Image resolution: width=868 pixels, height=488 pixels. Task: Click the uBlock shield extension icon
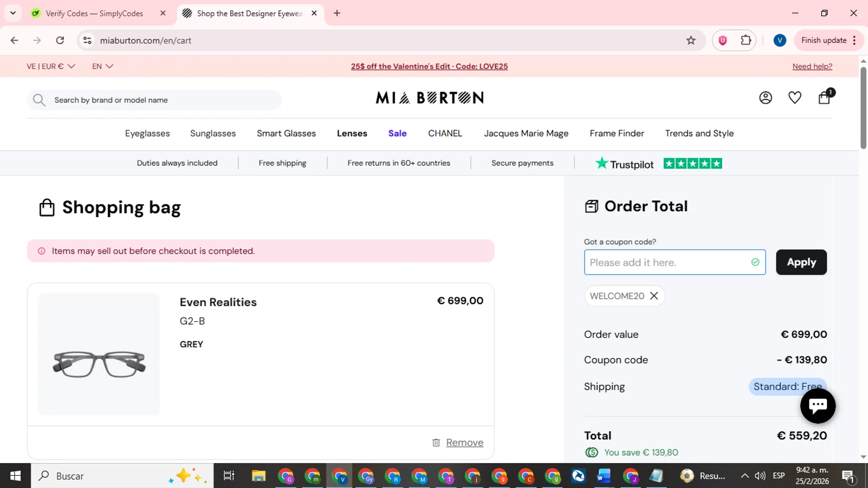(723, 41)
